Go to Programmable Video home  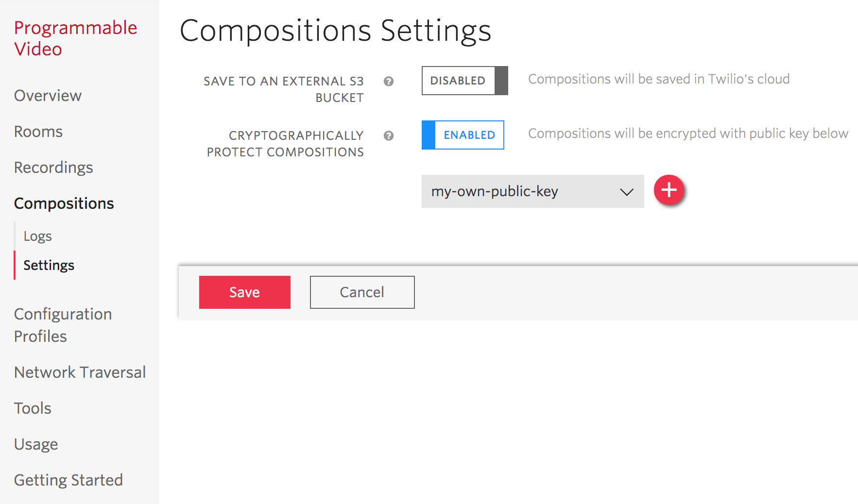coord(75,38)
